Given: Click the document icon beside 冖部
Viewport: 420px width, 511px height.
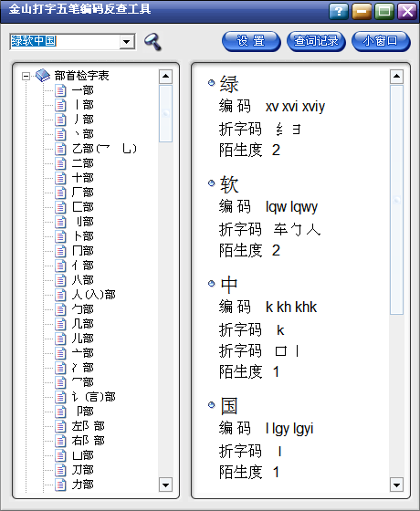Looking at the screenshot, I should coord(60,382).
